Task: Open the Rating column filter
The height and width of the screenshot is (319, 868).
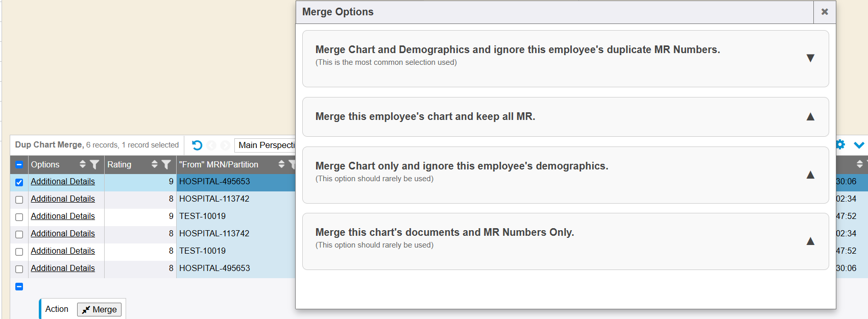Action: click(x=166, y=164)
